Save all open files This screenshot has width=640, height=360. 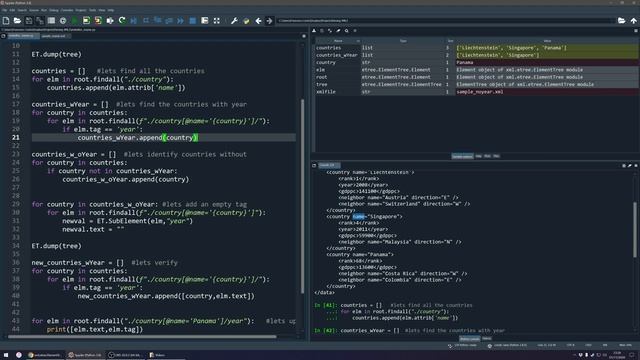[x=40, y=20]
